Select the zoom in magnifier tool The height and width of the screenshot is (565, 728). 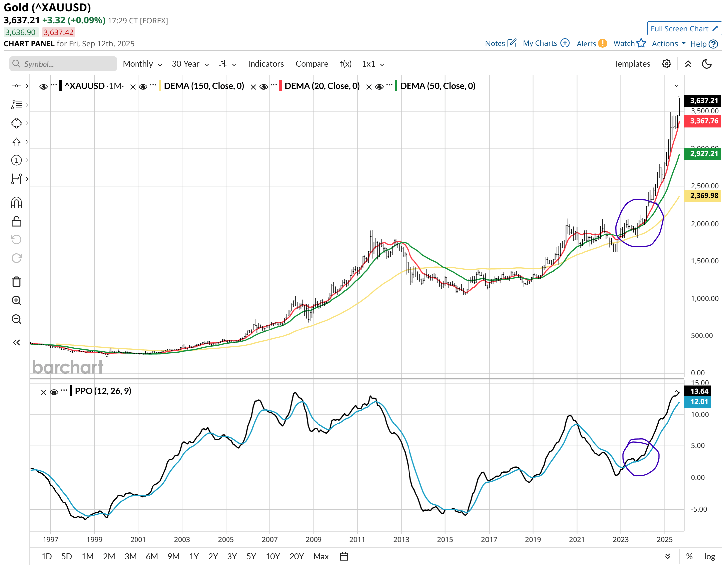pos(16,301)
